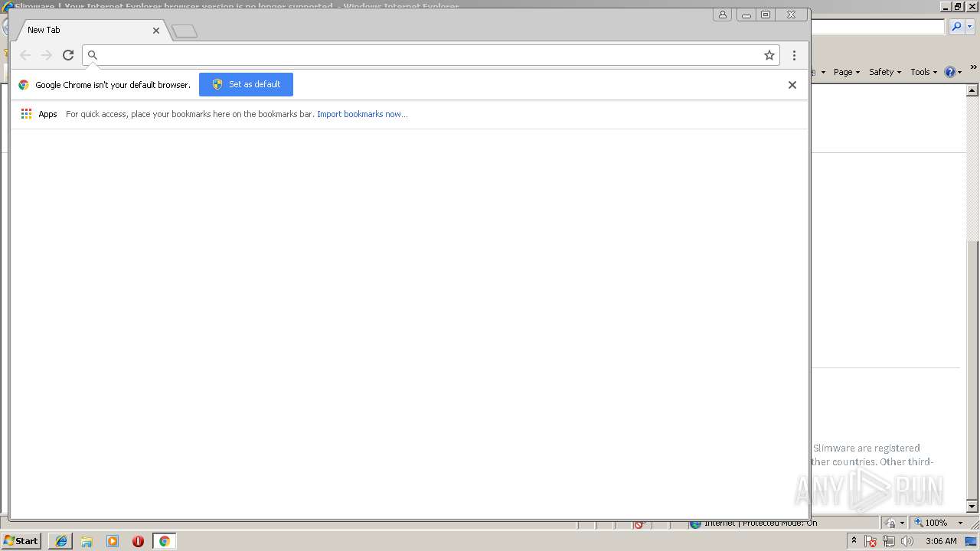Open Opera browser taskbar icon
Image resolution: width=980 pixels, height=551 pixels.
click(x=138, y=541)
